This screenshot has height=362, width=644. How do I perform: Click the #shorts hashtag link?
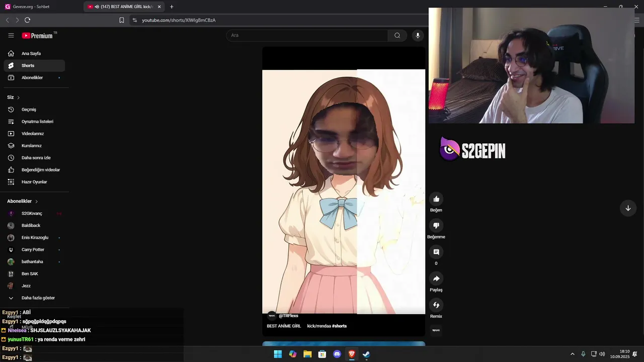pos(339,326)
